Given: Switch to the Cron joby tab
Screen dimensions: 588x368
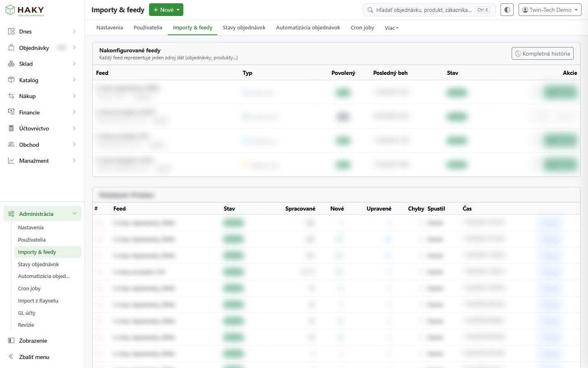Looking at the screenshot, I should click(x=362, y=28).
